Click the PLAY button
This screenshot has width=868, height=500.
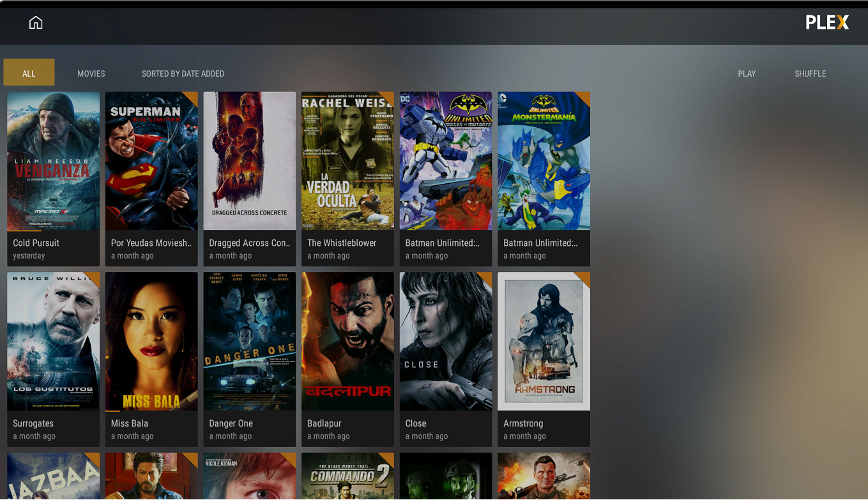coord(747,73)
